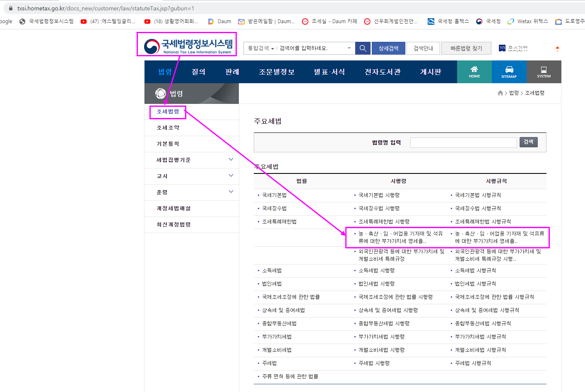Click the address bar lock icon
This screenshot has height=392, width=585.
click(11, 8)
